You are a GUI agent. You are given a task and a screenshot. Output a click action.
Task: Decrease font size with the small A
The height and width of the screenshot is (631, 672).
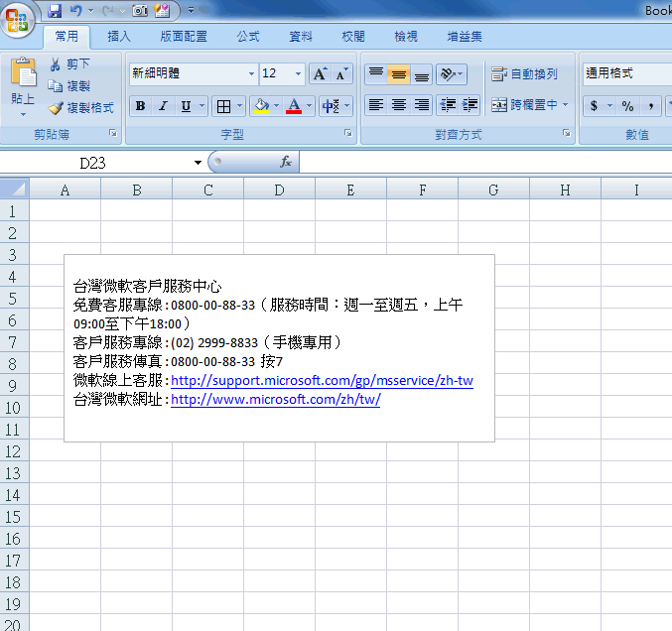(x=342, y=73)
